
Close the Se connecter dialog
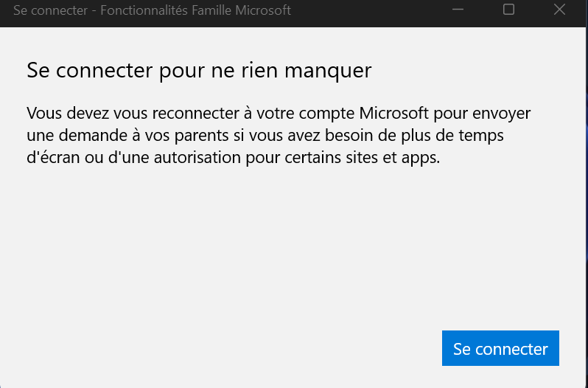[559, 10]
